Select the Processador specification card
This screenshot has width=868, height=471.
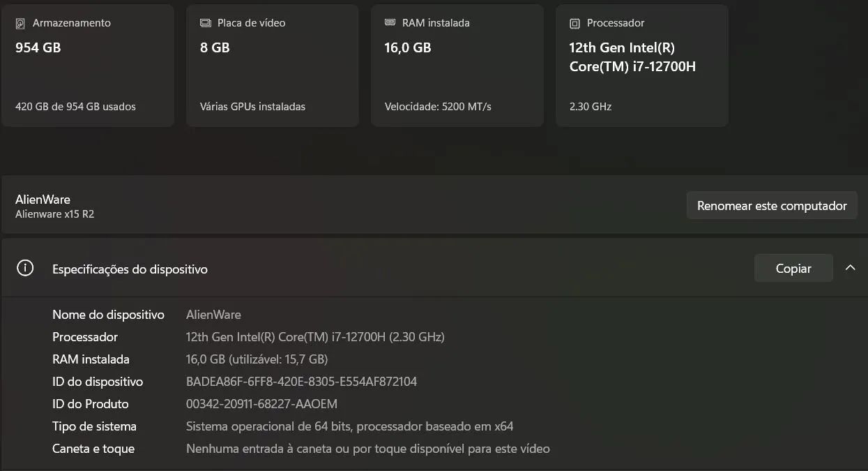click(641, 65)
